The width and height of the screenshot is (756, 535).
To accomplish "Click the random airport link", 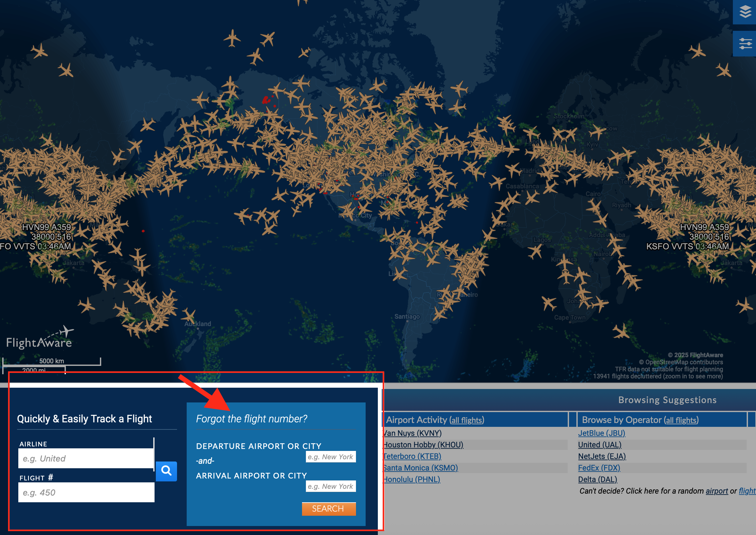I will (x=717, y=491).
